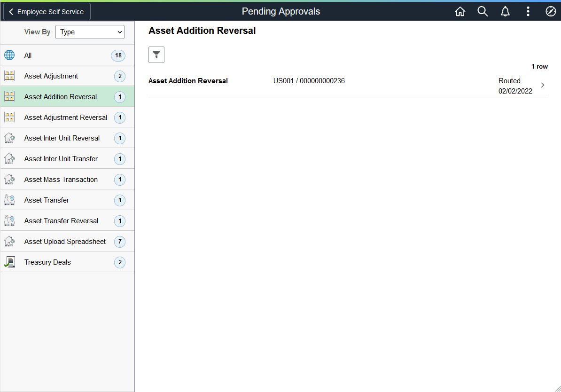561x392 pixels.
Task: Click the Asset Adjustment category icon
Action: (x=9, y=76)
